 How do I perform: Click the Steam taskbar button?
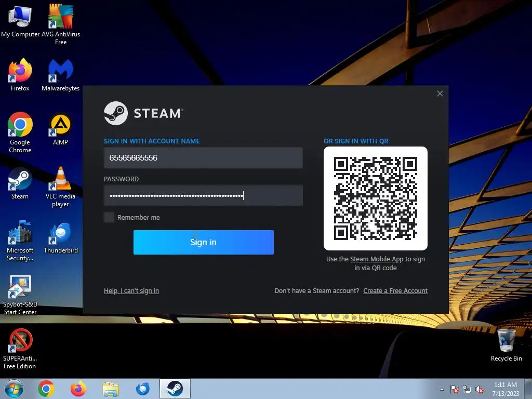pos(175,389)
